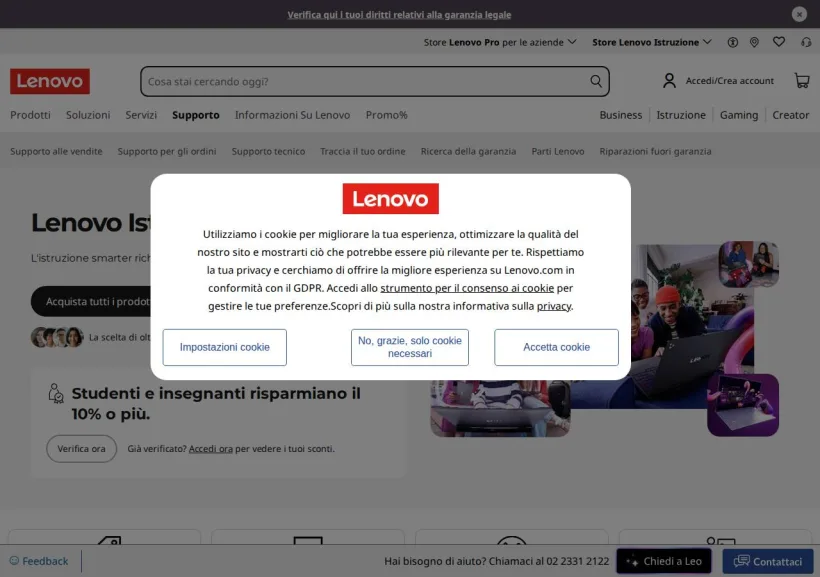Click the Verifica ora button
Screen dimensions: 820x577
tap(82, 449)
